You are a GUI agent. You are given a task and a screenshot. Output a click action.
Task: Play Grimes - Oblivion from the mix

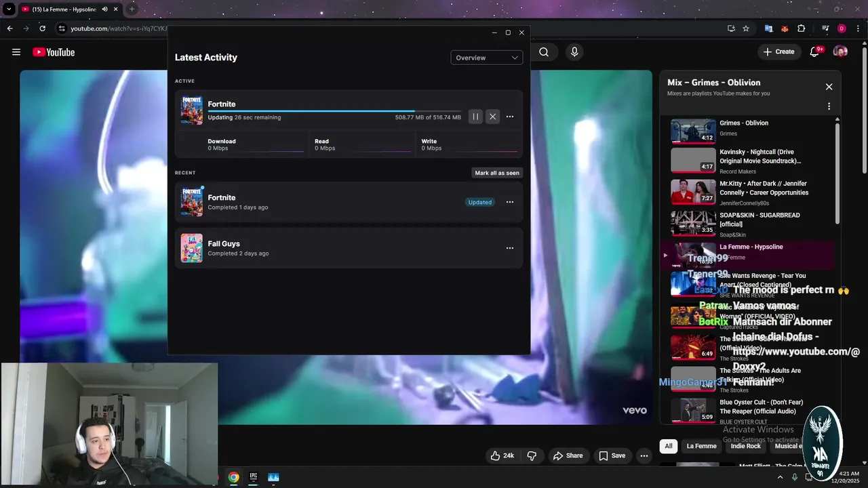click(751, 131)
